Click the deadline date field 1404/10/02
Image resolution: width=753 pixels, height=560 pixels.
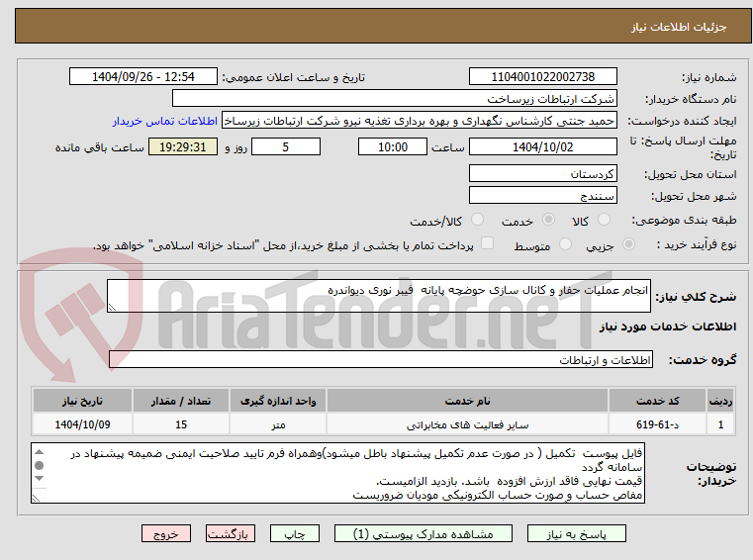tap(542, 147)
